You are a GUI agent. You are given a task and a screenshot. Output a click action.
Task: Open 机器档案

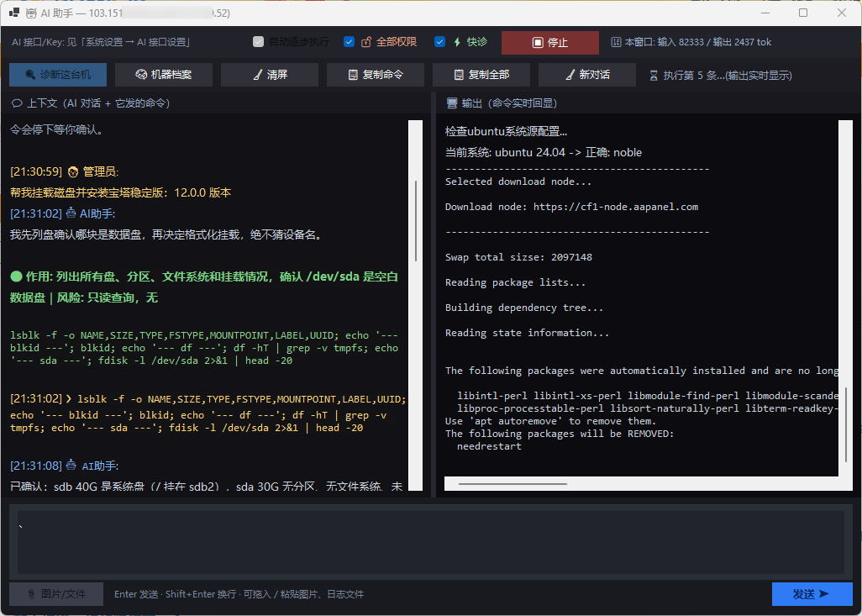click(x=164, y=75)
